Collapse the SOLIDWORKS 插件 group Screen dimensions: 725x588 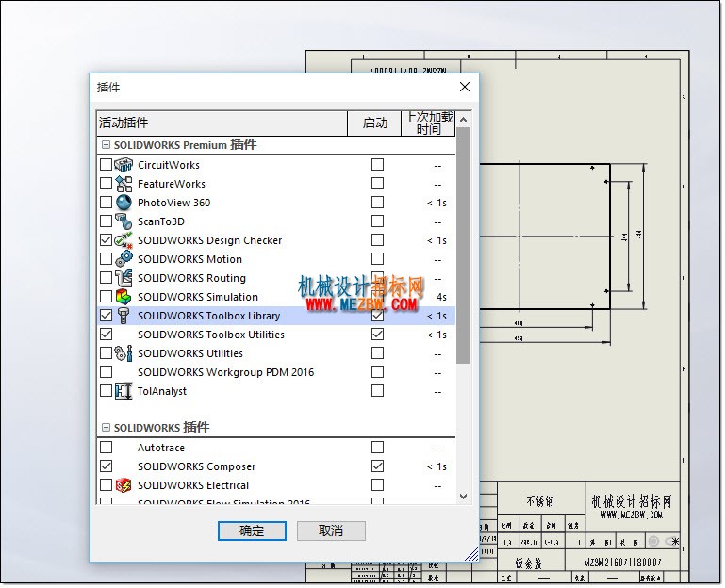106,428
